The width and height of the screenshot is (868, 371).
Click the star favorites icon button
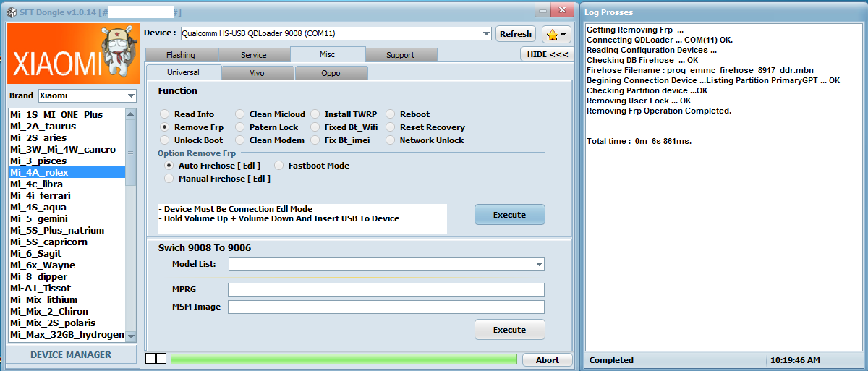click(557, 34)
